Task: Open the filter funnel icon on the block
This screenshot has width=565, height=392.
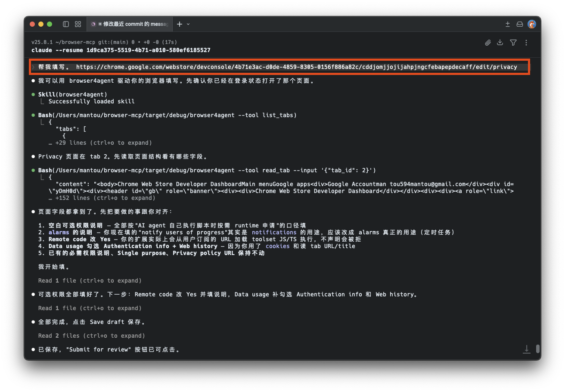Action: pyautogui.click(x=513, y=43)
